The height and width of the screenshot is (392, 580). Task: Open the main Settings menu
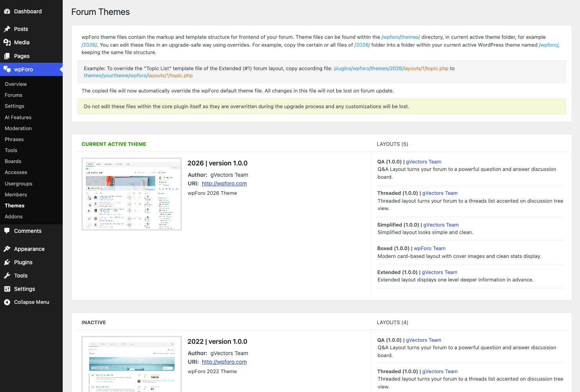click(x=31, y=289)
